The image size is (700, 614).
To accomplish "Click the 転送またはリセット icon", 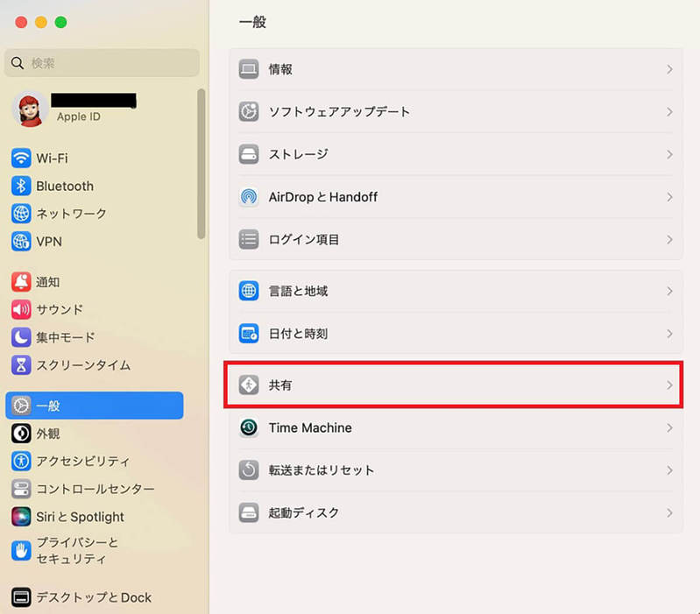I will [249, 469].
